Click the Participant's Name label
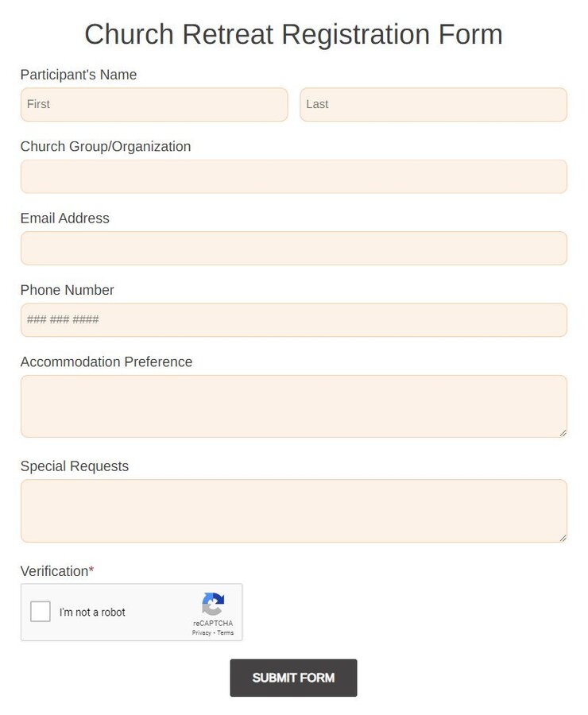The width and height of the screenshot is (588, 715). pyautogui.click(x=78, y=74)
